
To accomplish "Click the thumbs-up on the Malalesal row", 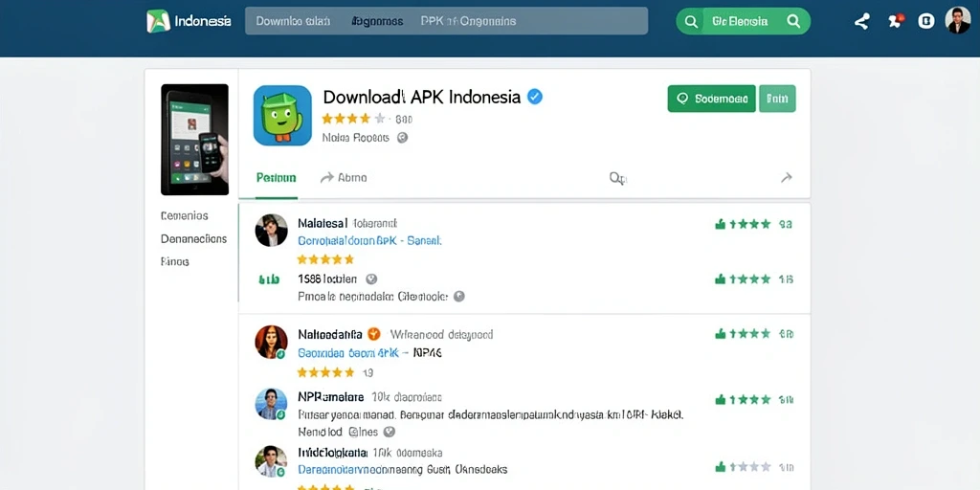I will [720, 224].
